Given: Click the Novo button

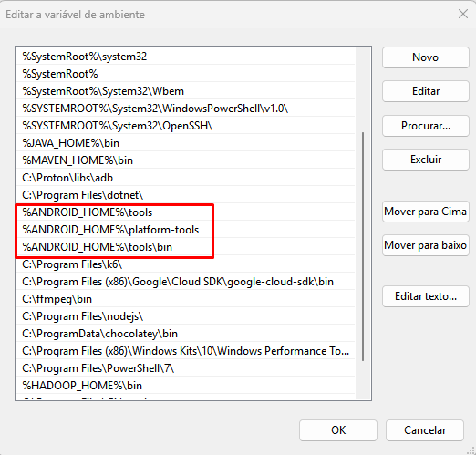Looking at the screenshot, I should 426,57.
